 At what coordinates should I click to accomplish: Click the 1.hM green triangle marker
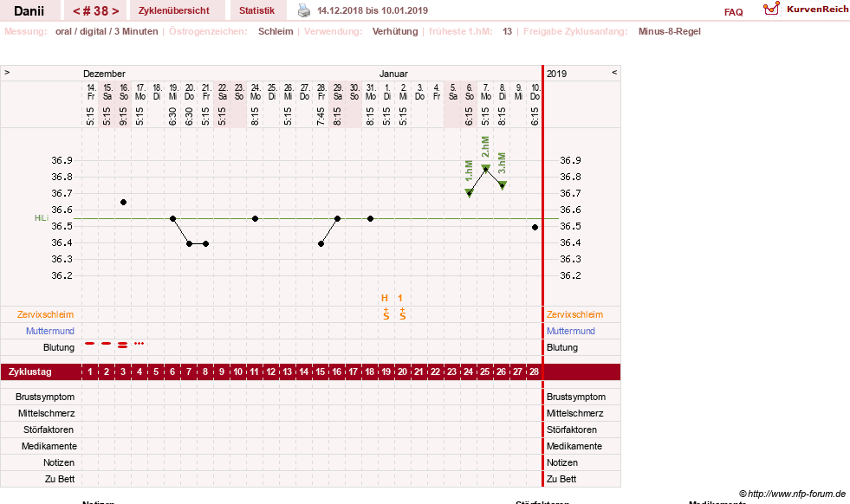coord(470,193)
